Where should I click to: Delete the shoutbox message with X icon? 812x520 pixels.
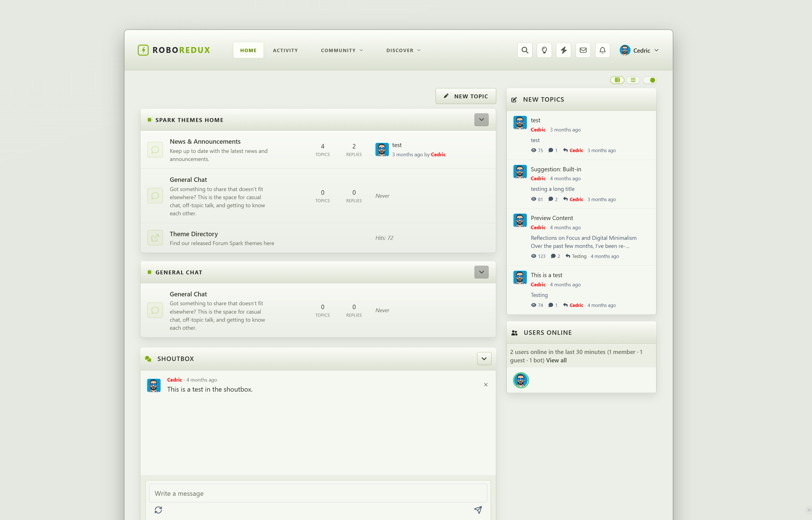(x=486, y=385)
